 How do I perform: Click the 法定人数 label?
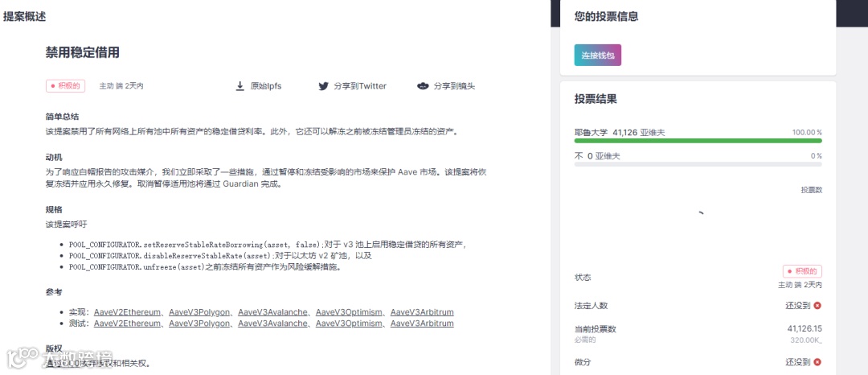click(592, 305)
